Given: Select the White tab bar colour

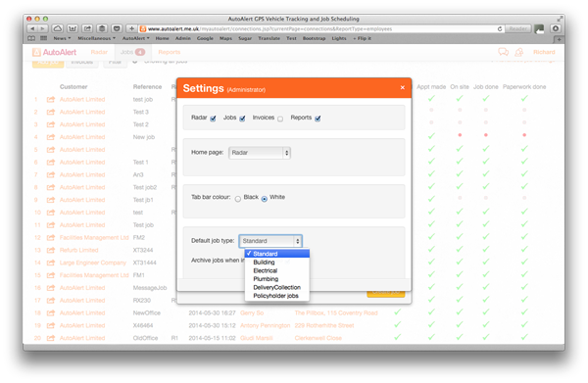Looking at the screenshot, I should [265, 199].
